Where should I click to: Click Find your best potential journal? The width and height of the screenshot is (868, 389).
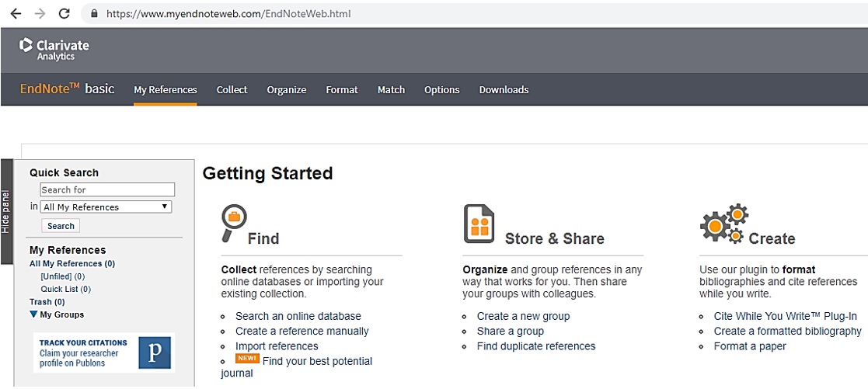point(317,361)
